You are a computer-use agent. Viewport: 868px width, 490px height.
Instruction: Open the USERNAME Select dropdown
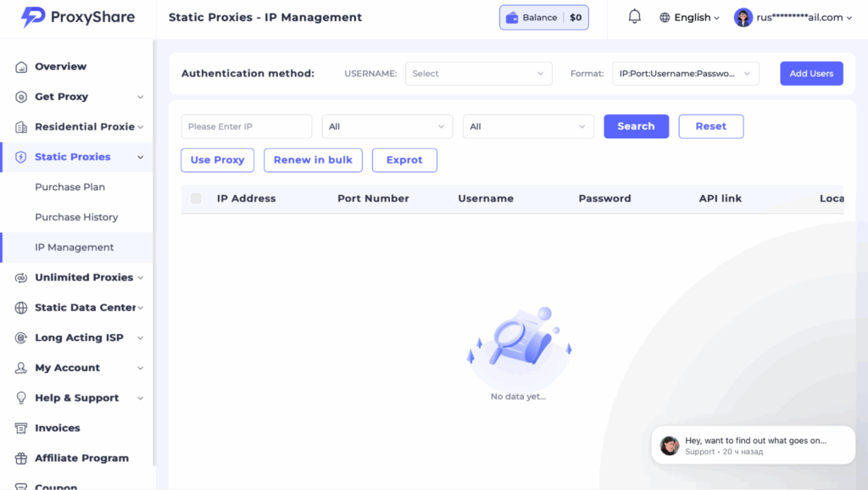tap(478, 74)
